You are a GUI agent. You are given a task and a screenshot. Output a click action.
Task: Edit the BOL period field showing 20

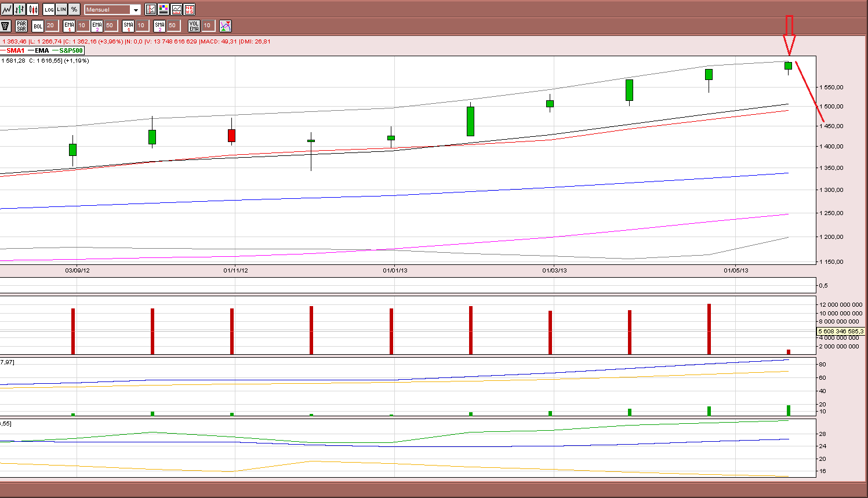pyautogui.click(x=52, y=26)
